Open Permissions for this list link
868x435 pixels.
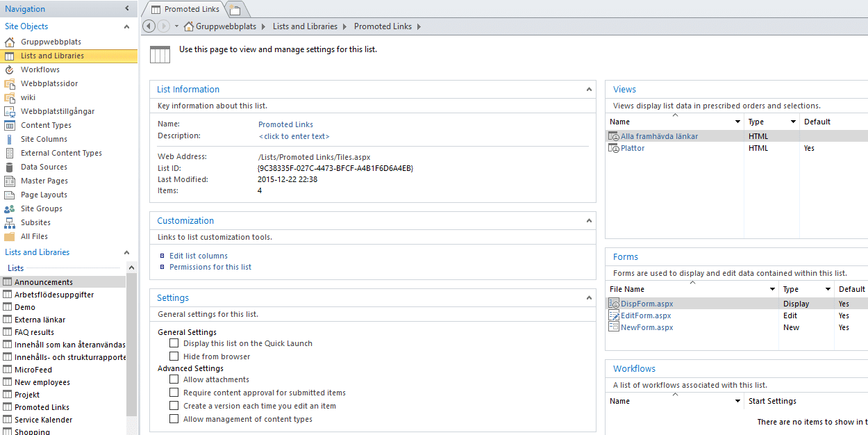click(210, 267)
